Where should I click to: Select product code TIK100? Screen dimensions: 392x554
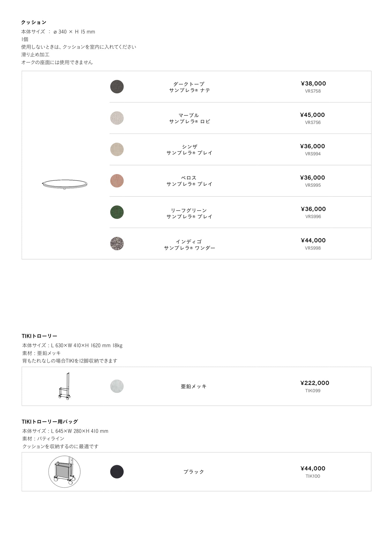coord(313,476)
